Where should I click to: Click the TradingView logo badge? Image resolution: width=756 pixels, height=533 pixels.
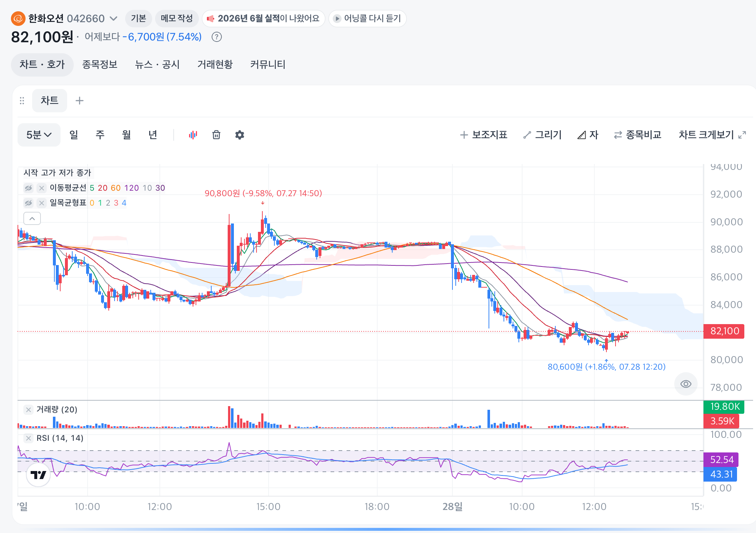(38, 475)
